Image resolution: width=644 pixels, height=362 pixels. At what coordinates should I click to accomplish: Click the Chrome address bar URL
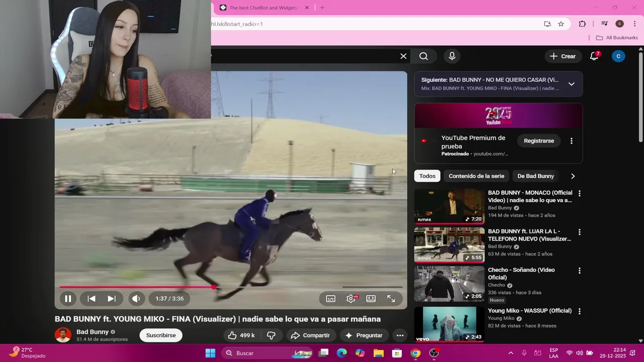[237, 24]
